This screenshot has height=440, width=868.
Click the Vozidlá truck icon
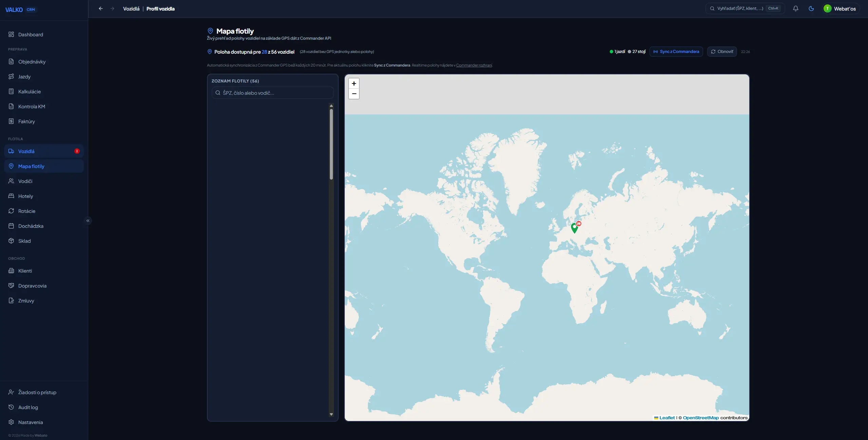point(11,151)
